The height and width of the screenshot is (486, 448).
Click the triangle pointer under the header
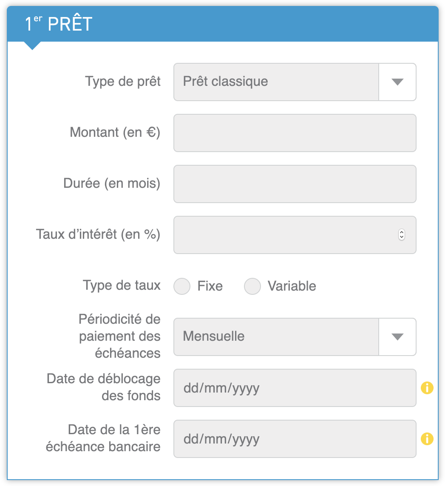(x=32, y=45)
